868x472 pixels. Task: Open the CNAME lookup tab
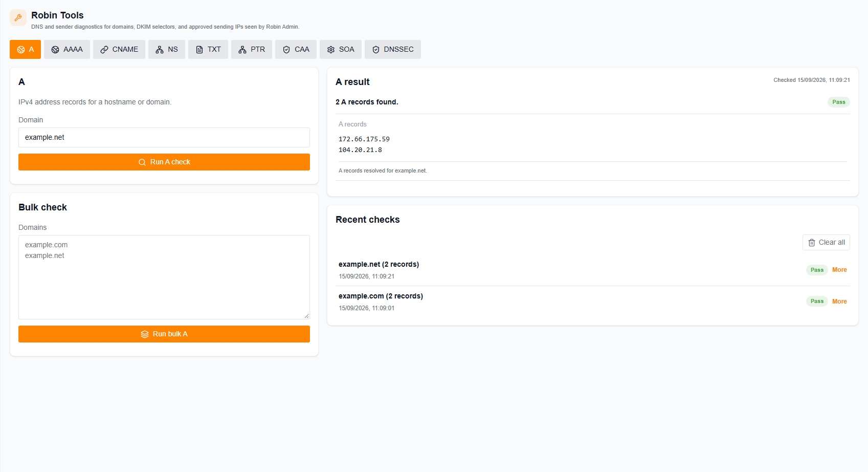(119, 49)
